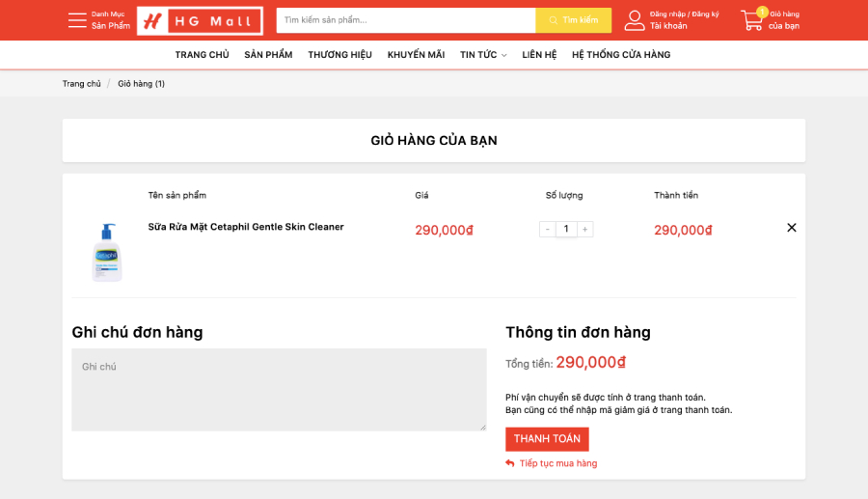Click the Thông tin đơn hàng heading
868x499 pixels.
click(x=578, y=332)
